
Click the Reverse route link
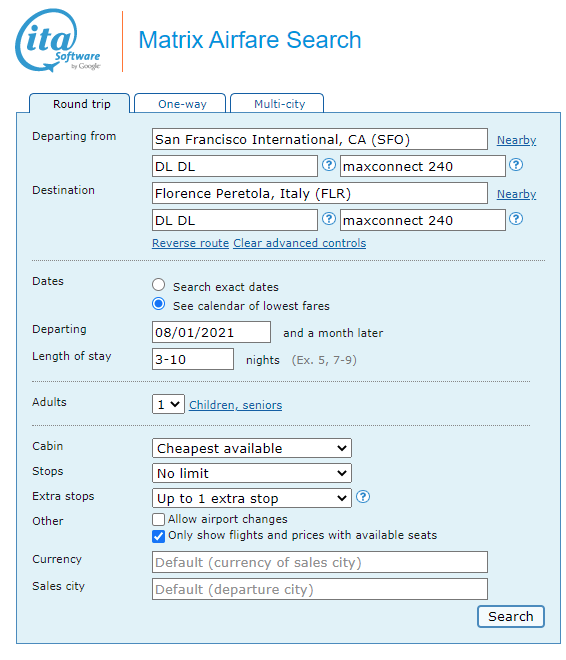pos(191,243)
